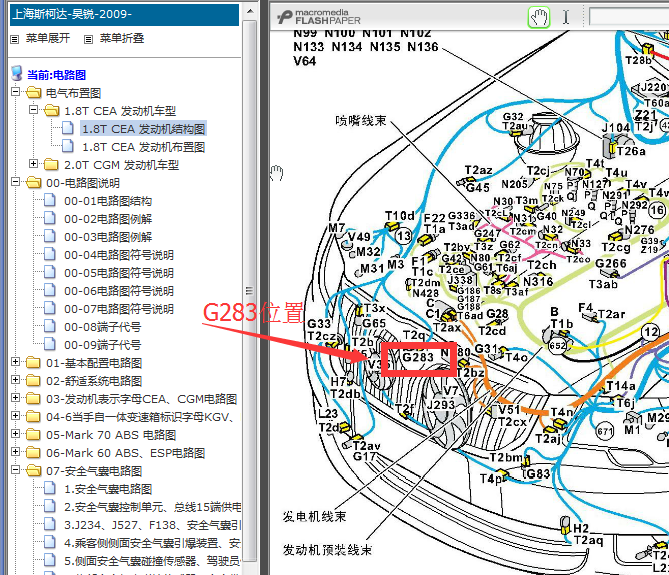Open 5.侧面安全气囊碰撞传感器 document
Screen dimensions: 669x575
tap(152, 561)
